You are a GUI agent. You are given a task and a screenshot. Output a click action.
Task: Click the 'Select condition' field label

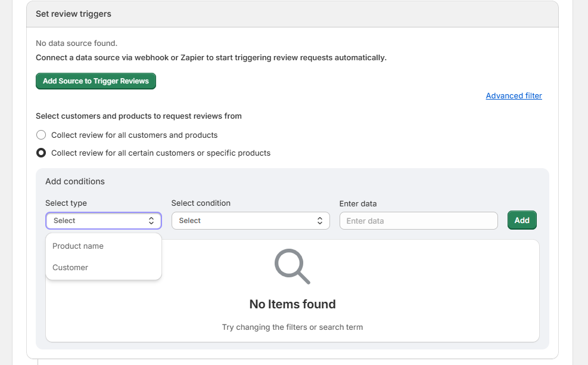(x=201, y=203)
